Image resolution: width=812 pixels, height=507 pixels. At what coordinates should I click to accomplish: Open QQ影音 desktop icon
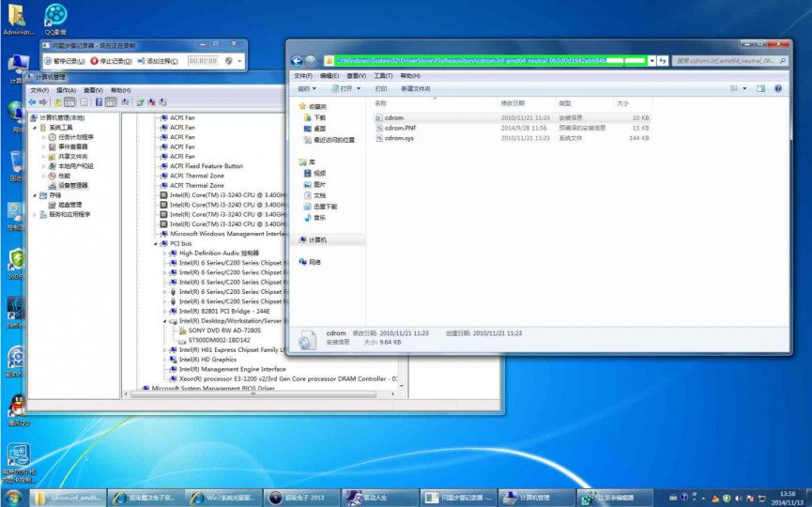point(55,19)
